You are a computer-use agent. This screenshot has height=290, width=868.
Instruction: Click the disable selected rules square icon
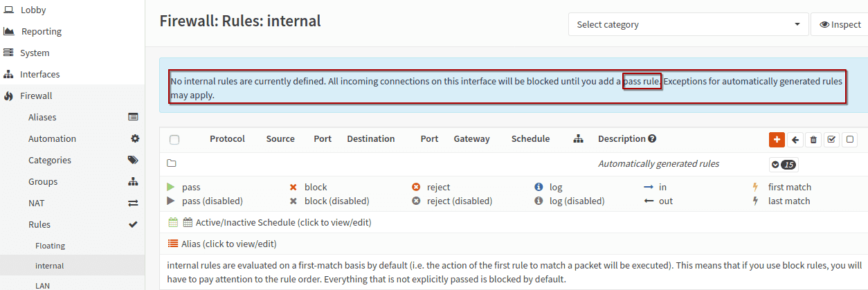[850, 139]
